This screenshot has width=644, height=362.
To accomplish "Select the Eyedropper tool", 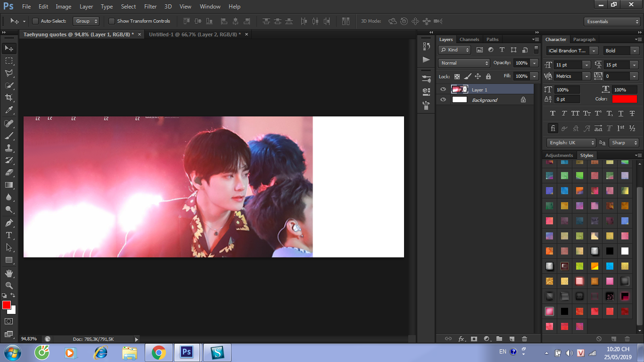I will coord(9,110).
